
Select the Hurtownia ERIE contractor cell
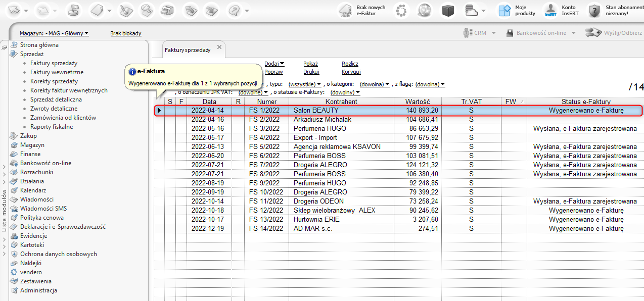click(x=341, y=219)
